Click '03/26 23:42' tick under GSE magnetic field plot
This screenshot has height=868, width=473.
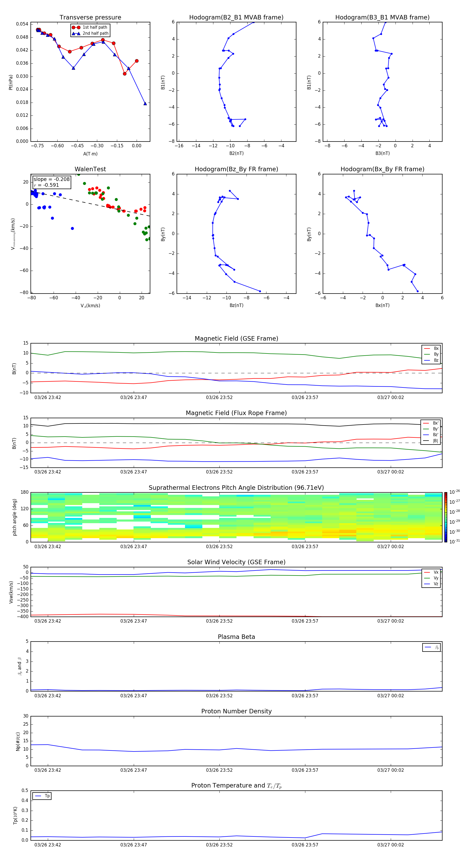click(x=48, y=397)
